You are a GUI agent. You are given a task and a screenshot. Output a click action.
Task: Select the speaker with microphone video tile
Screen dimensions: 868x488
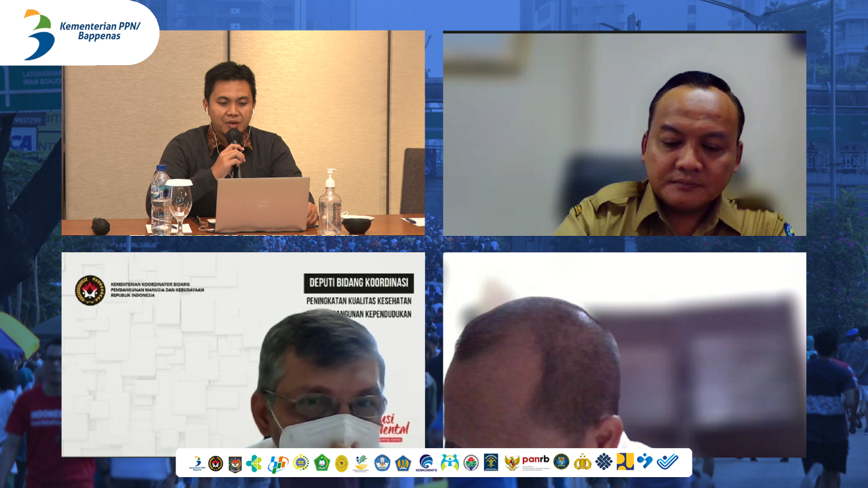(243, 133)
